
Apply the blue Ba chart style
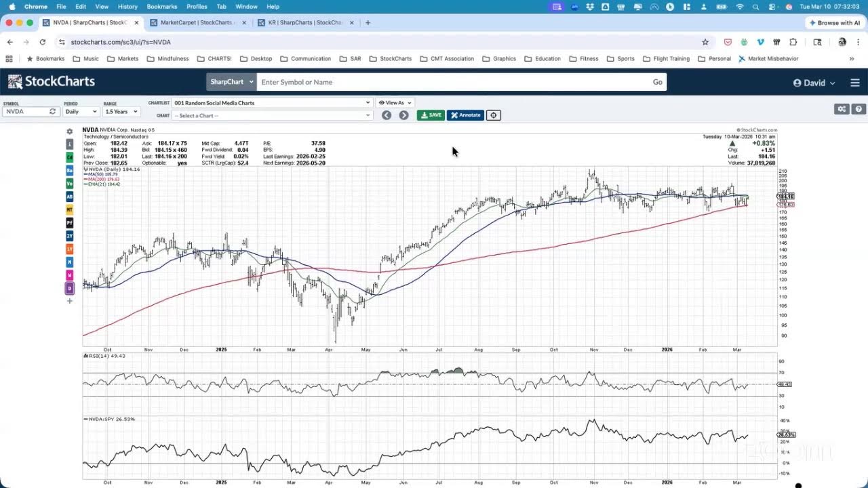click(69, 170)
